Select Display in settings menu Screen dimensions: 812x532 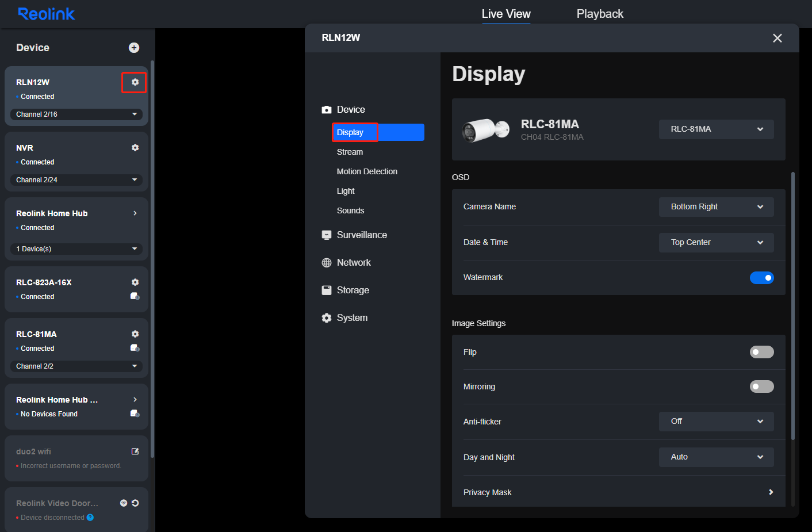[378, 132]
